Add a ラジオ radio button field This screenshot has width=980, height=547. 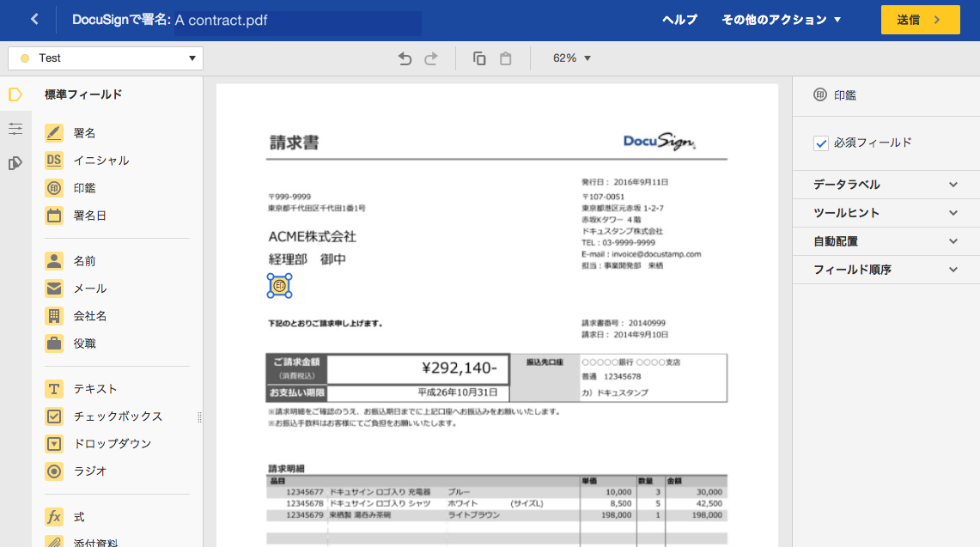pos(89,471)
